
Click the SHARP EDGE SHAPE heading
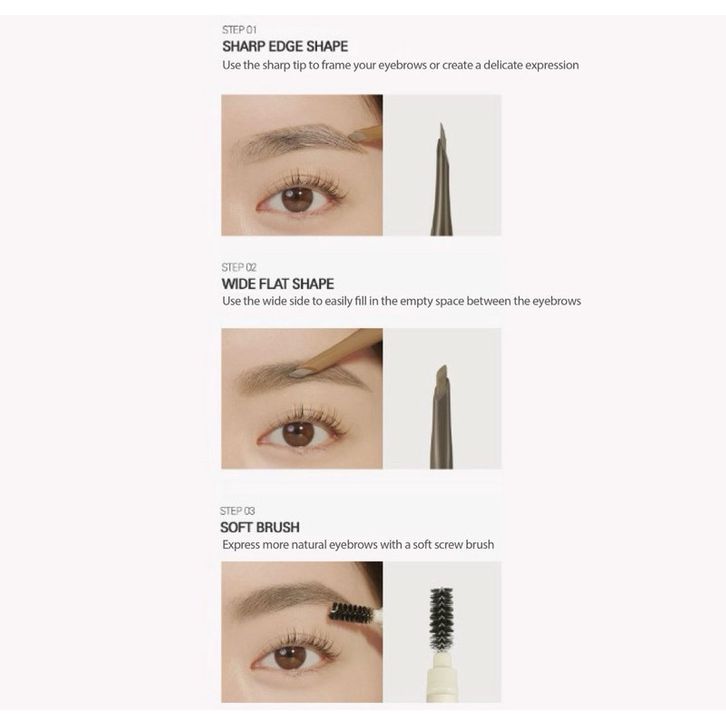click(x=285, y=46)
